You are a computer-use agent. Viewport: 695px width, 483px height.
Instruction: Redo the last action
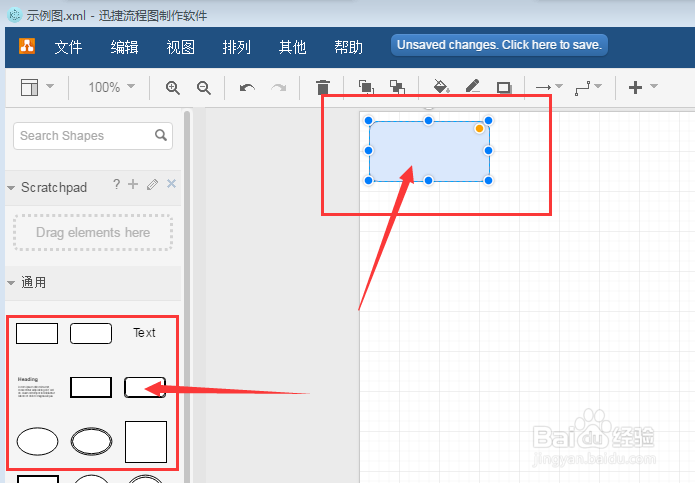click(279, 88)
